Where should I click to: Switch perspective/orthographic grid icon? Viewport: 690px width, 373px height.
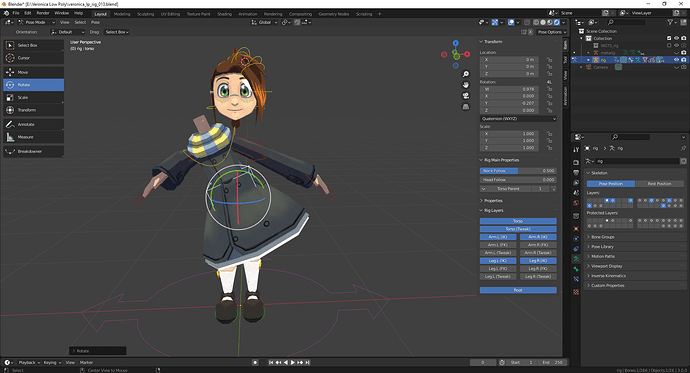point(466,106)
